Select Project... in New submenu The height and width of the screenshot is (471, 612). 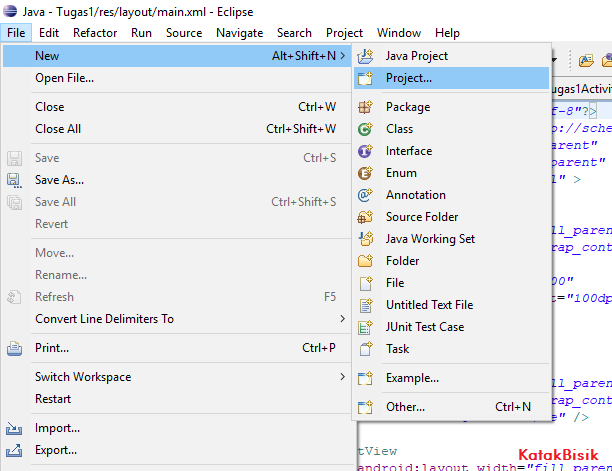(x=452, y=78)
